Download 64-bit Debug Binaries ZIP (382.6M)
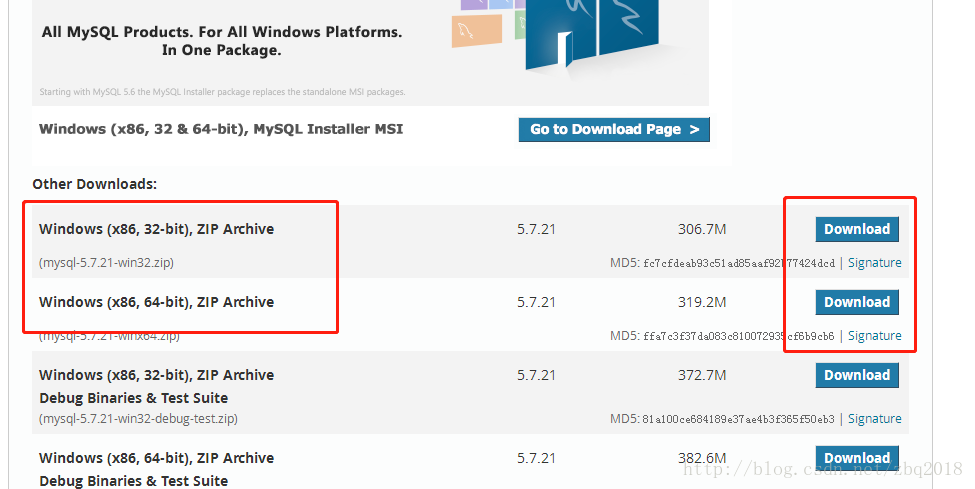The image size is (975, 489). click(x=857, y=458)
